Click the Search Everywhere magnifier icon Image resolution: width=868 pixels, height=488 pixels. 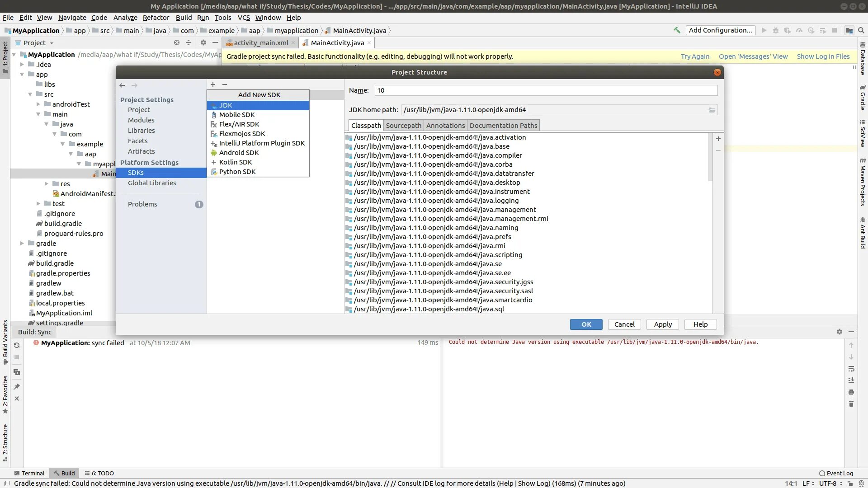pos(861,30)
